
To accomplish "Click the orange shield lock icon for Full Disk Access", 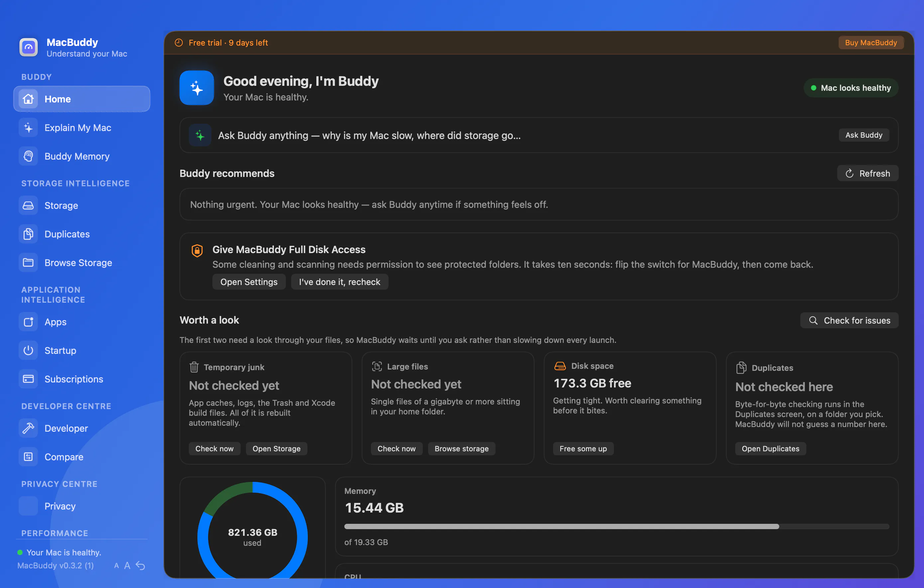I will click(x=197, y=250).
